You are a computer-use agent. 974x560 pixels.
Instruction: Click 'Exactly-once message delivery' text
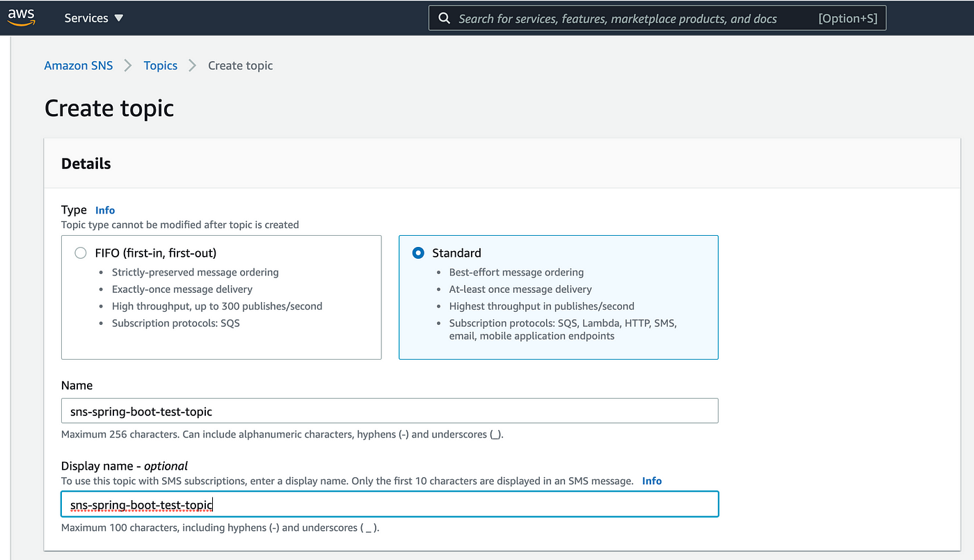coord(182,289)
